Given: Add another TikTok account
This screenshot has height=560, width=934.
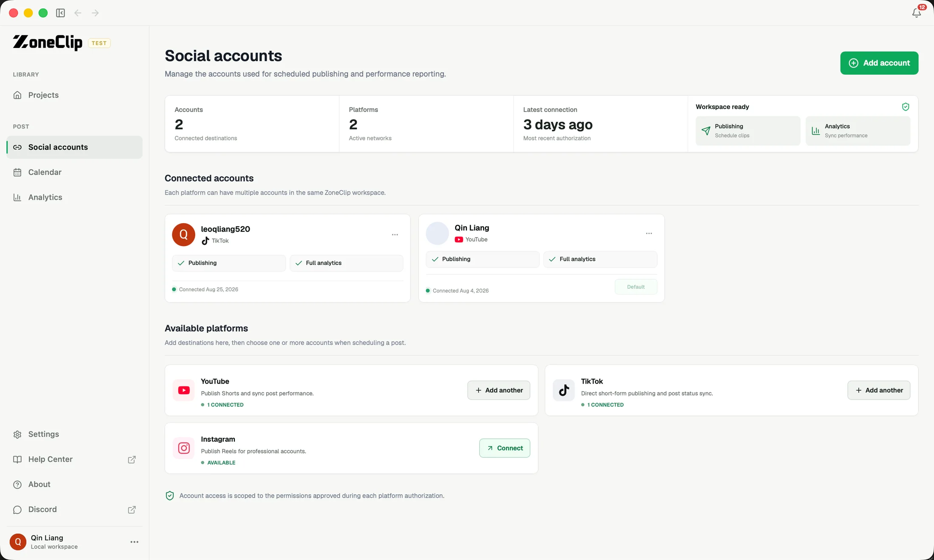Looking at the screenshot, I should (x=879, y=390).
